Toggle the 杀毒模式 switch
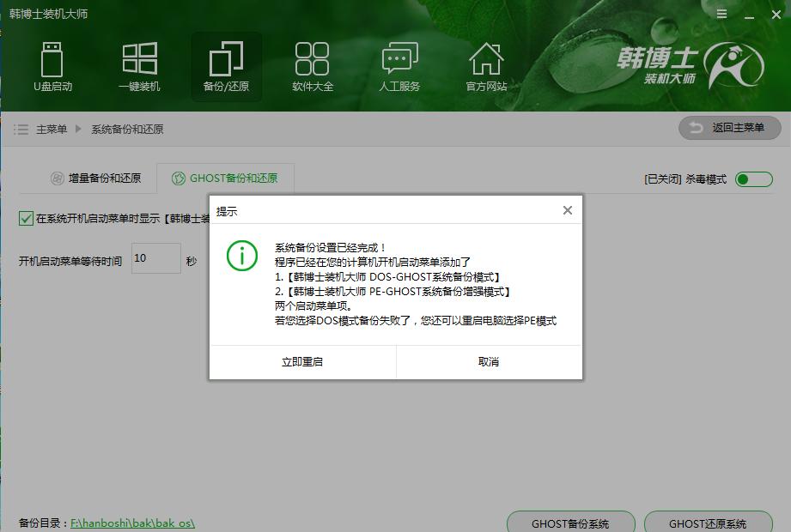Viewport: 791px width, 532px height. tap(754, 178)
